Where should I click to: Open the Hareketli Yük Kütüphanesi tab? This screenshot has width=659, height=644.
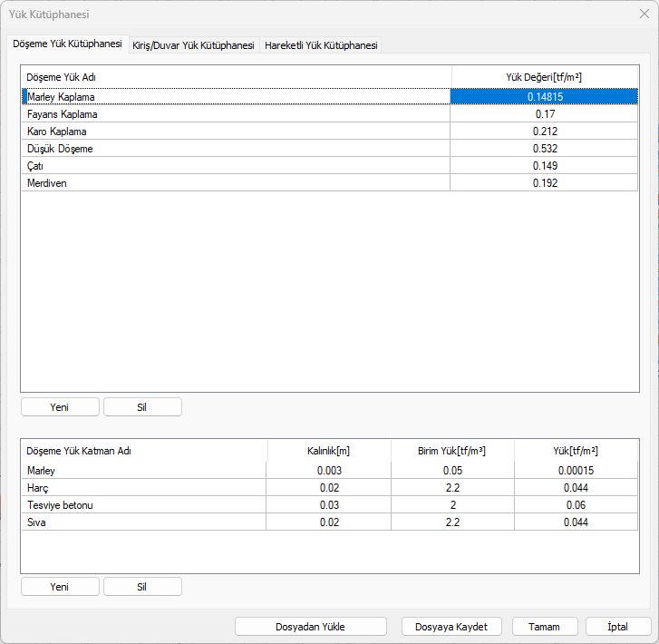pos(321,45)
